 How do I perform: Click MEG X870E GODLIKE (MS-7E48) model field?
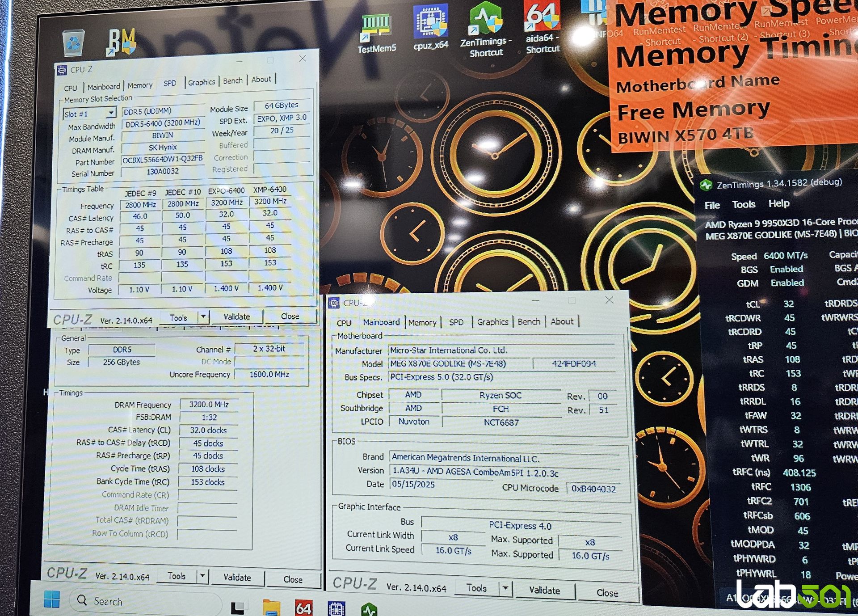459,363
